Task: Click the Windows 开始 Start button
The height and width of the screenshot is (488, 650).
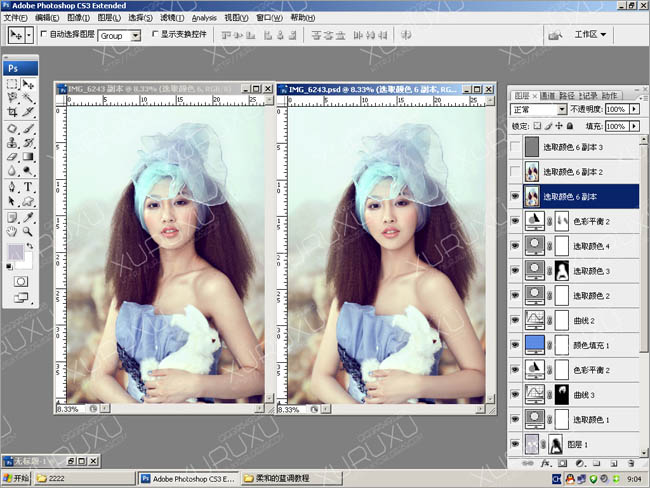Action: tap(16, 479)
